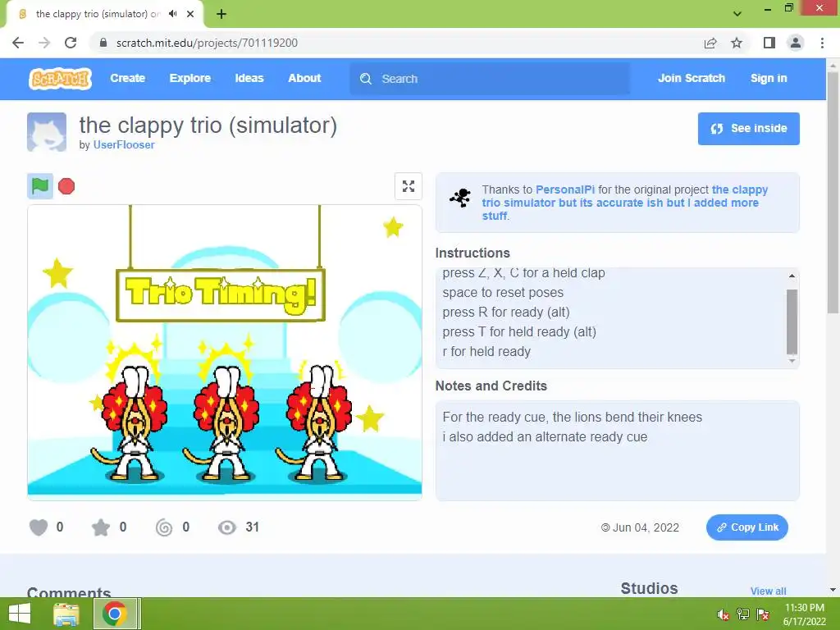
Task: Open the Action Center flag icon
Action: (x=763, y=614)
